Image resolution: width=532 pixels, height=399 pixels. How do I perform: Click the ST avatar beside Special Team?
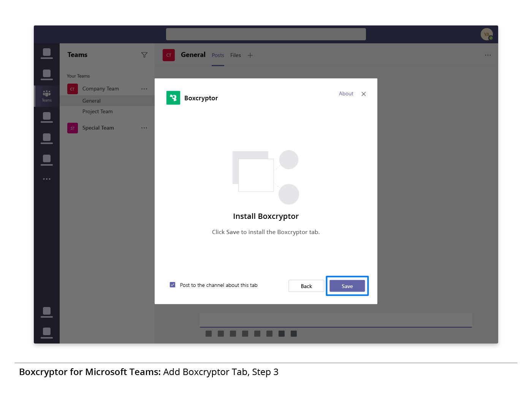click(x=73, y=128)
